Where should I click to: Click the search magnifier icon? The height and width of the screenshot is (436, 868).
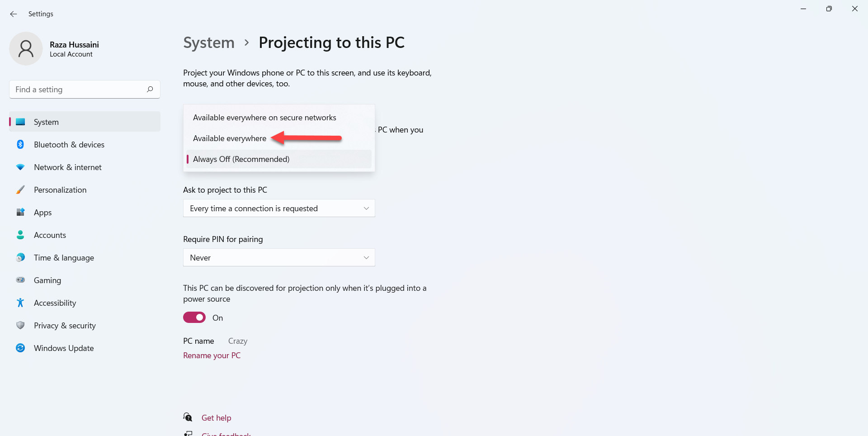click(x=150, y=90)
